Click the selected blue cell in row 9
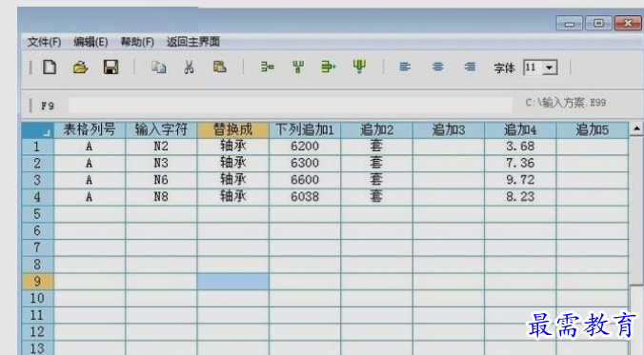The width and height of the screenshot is (644, 355). point(232,282)
